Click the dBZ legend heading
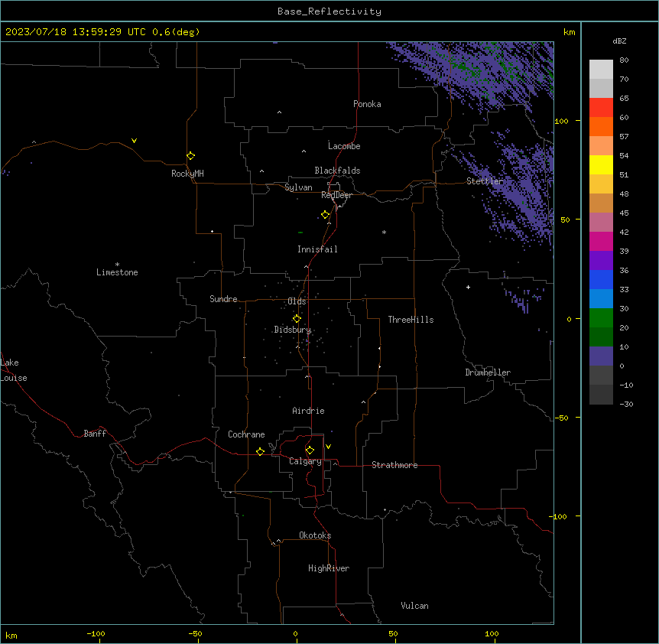 (x=619, y=41)
